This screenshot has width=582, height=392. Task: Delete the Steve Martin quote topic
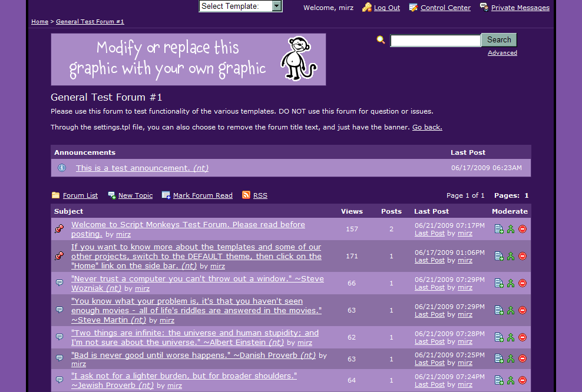[x=523, y=310]
